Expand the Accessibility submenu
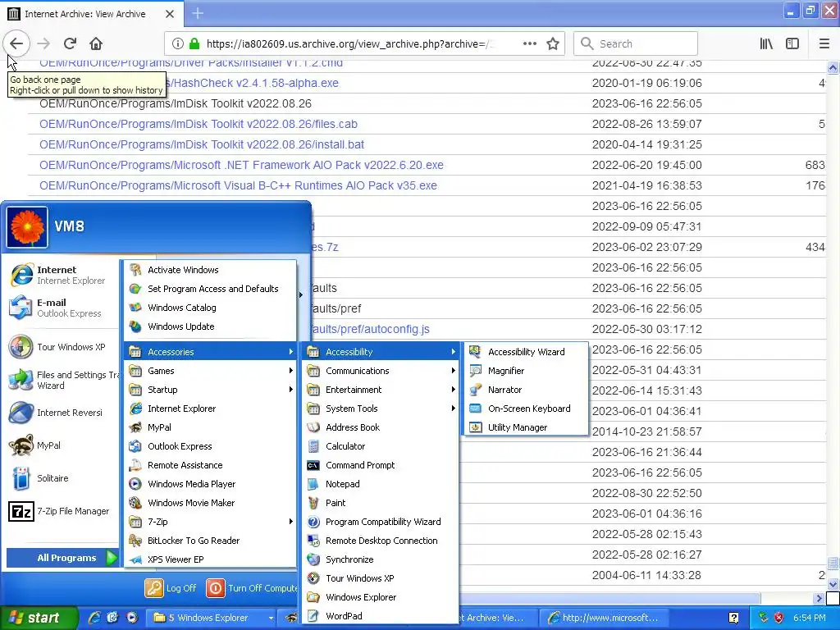The image size is (840, 630). pos(381,352)
